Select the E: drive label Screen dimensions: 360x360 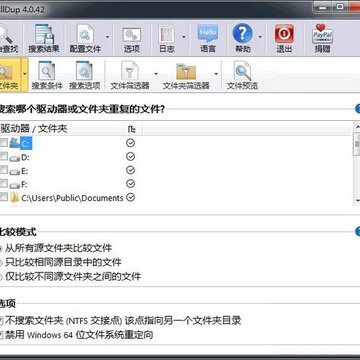pyautogui.click(x=25, y=171)
